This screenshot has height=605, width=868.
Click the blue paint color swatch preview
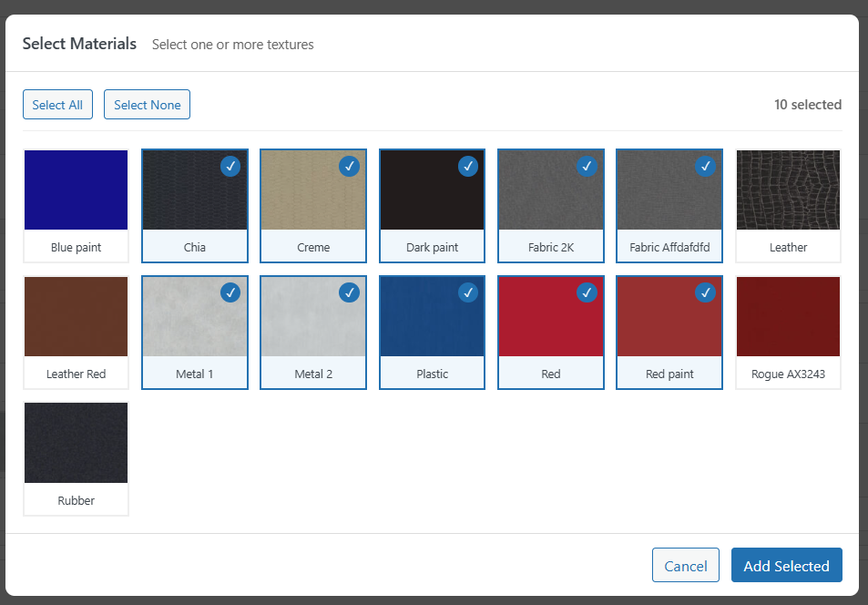click(76, 190)
